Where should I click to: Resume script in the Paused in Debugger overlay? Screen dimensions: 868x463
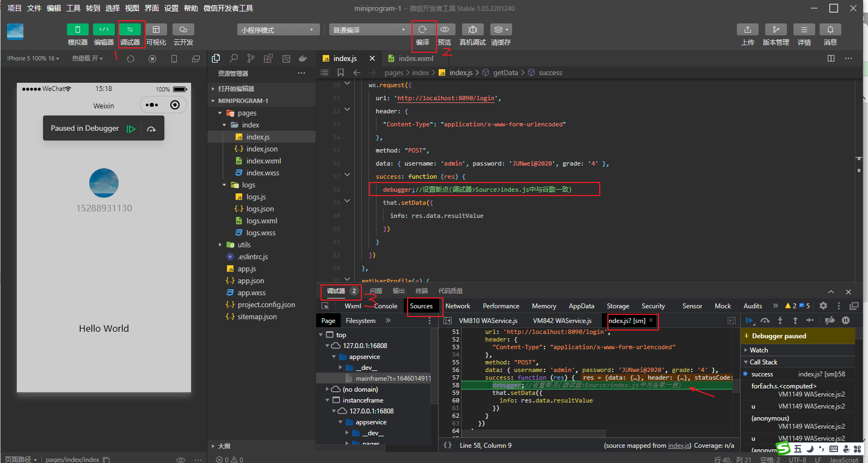tap(131, 129)
